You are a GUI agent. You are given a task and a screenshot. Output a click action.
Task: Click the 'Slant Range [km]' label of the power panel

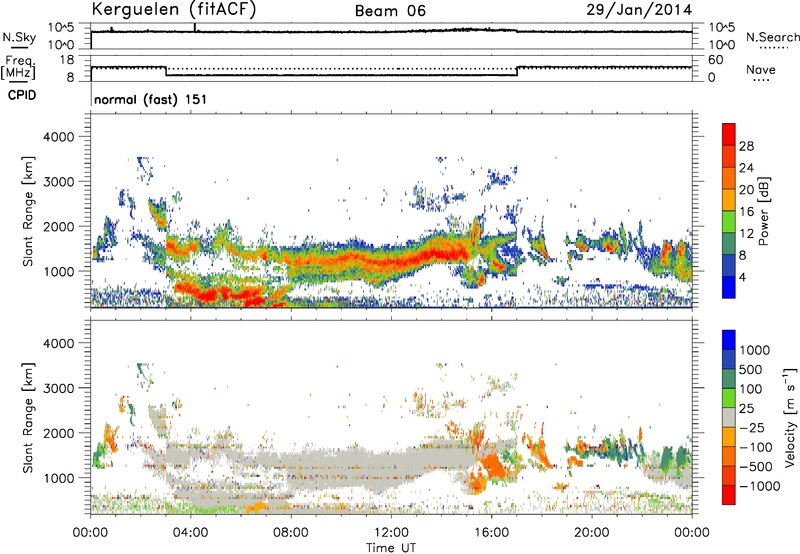coord(28,211)
